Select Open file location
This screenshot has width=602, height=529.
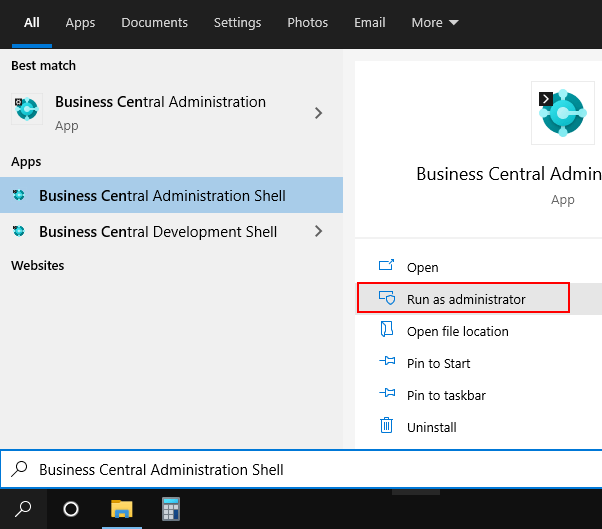(x=457, y=331)
